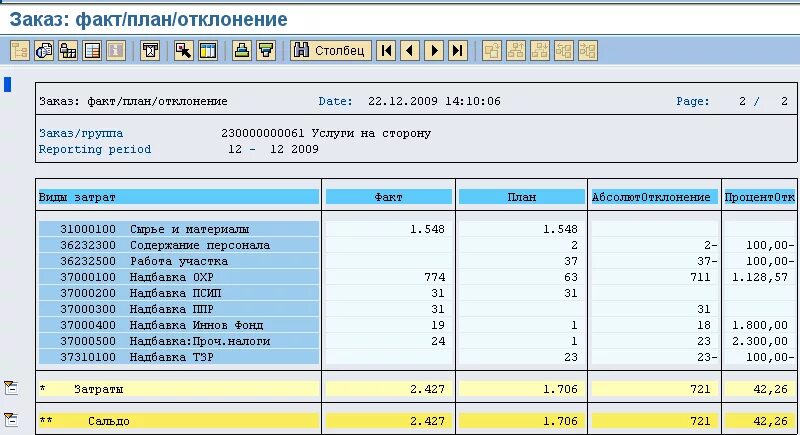Select row 37310100 Надбавка ТЗР
The width and height of the screenshot is (800, 435).
tap(179, 357)
